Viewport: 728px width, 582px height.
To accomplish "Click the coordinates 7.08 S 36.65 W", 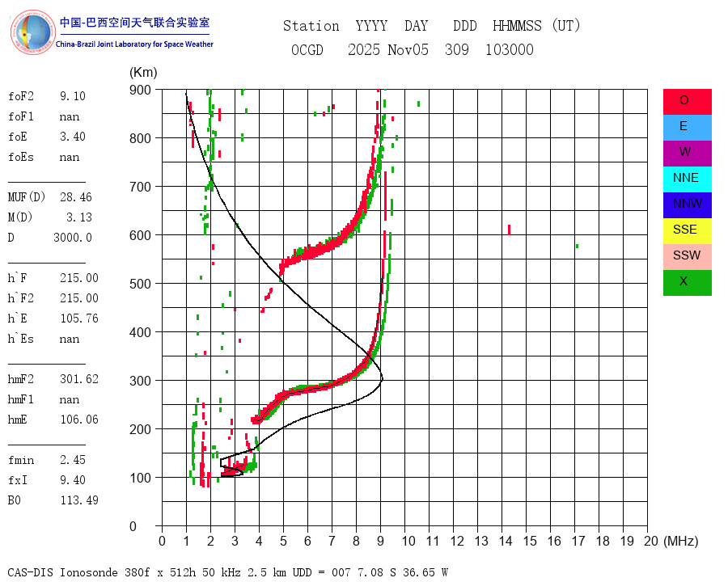I will [x=403, y=572].
